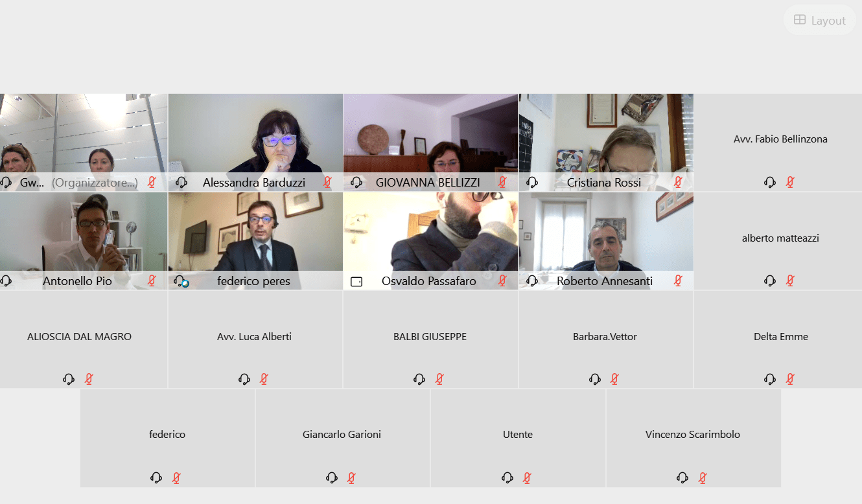Open the Layout options button
The width and height of the screenshot is (862, 504).
[820, 20]
